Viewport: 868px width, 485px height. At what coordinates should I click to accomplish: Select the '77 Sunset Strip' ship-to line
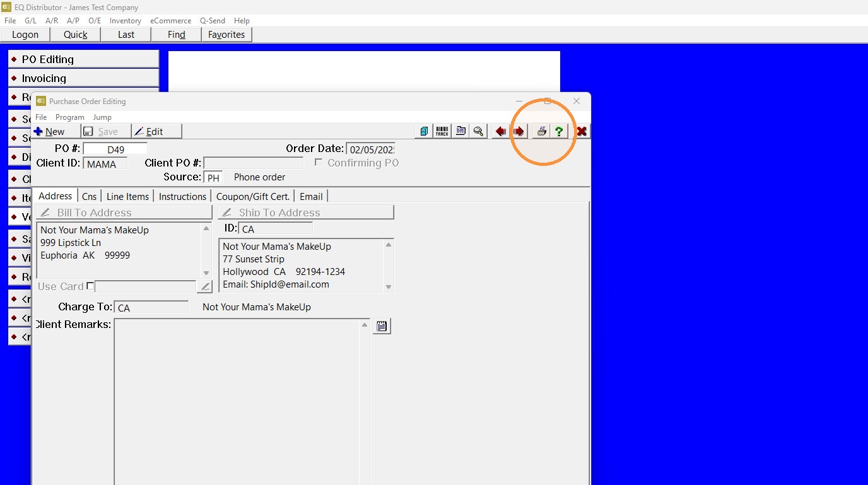[254, 259]
